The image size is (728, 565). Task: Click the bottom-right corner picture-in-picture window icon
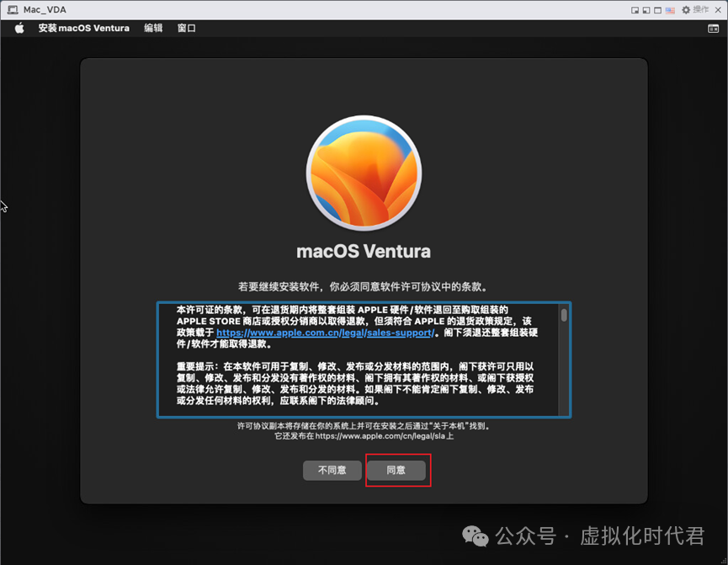[x=635, y=10]
